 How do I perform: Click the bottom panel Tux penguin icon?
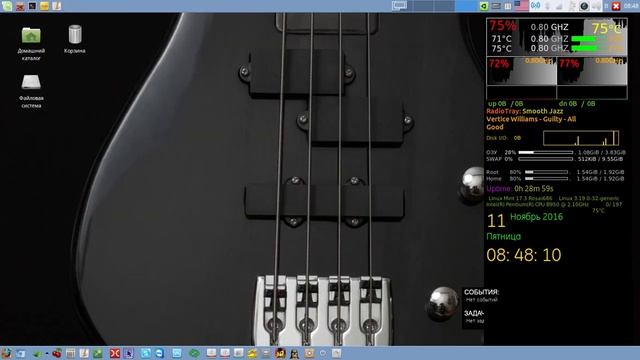pyautogui.click(x=294, y=353)
